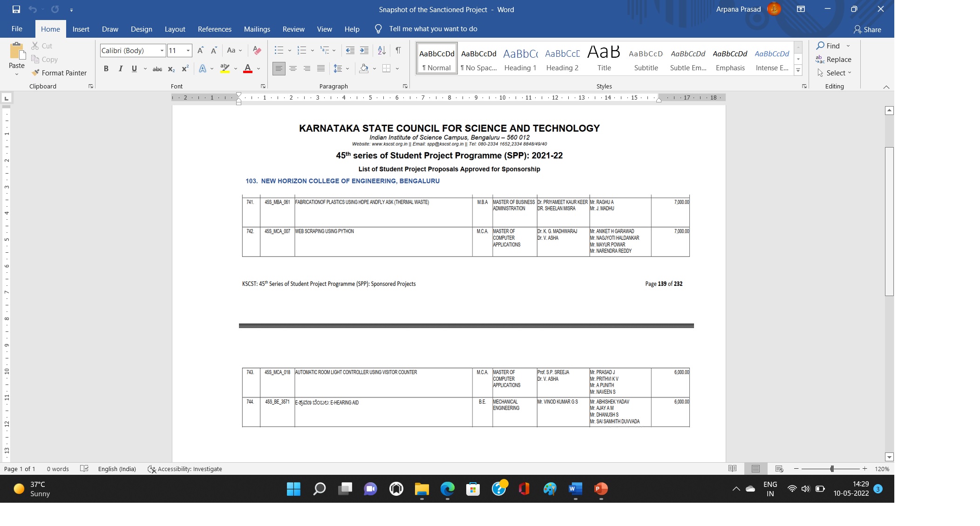Switch to Read Mode view in status bar
The width and height of the screenshot is (980, 526).
[732, 469]
